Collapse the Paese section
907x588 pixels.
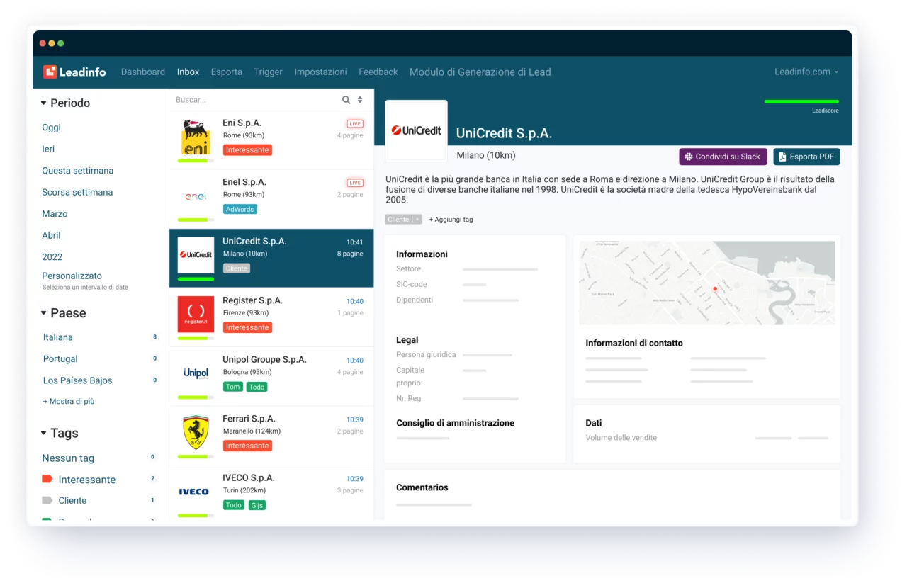click(x=44, y=313)
